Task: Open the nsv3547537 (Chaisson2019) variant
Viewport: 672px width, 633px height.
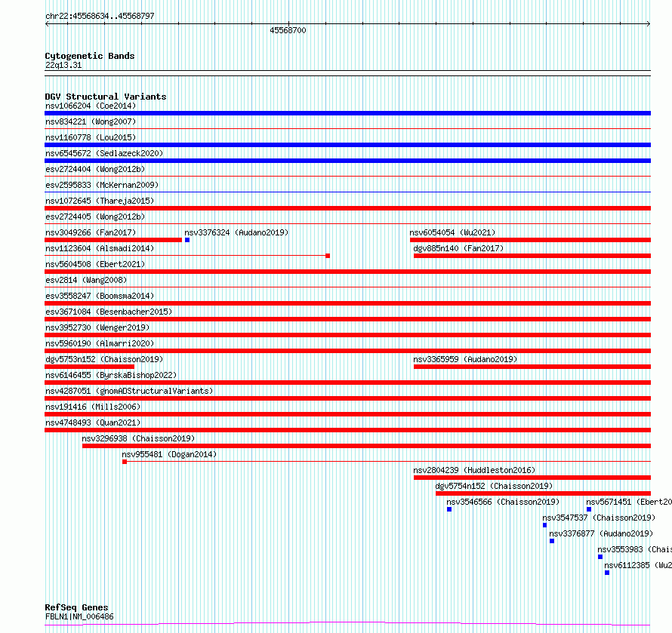Action: coord(599,518)
